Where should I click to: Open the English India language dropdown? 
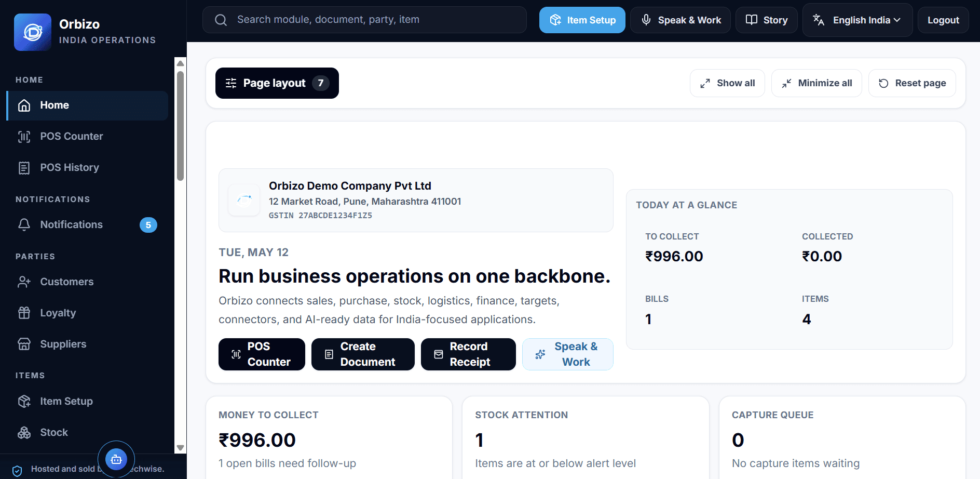(857, 20)
